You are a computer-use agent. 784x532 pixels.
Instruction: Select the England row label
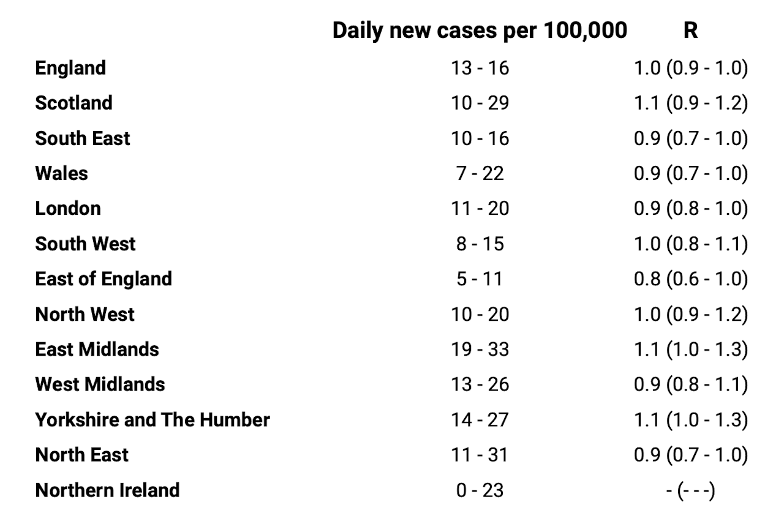[x=70, y=67]
